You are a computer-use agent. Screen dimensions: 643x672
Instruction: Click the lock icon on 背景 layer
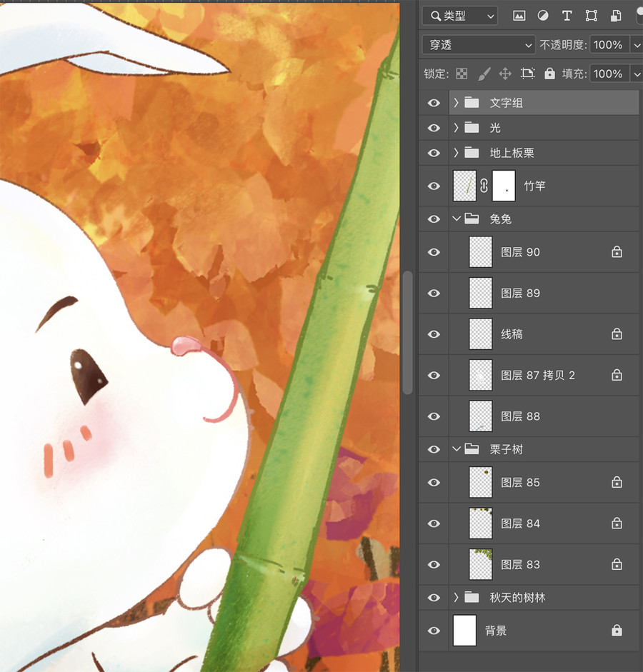tap(617, 631)
